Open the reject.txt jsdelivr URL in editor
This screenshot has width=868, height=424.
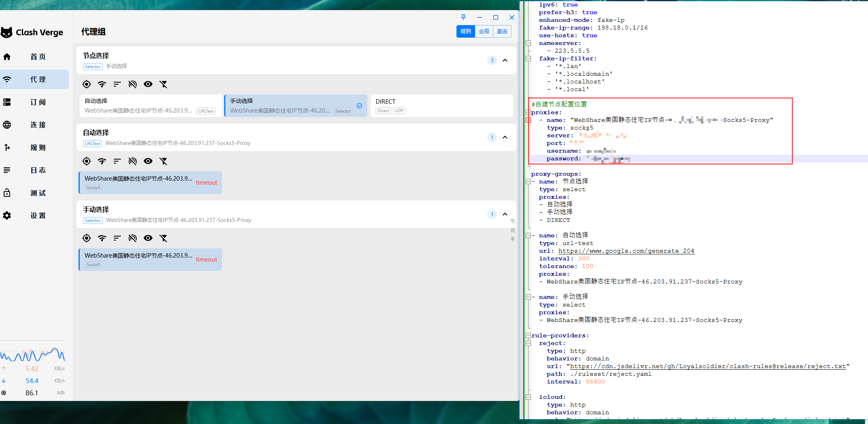pos(708,366)
